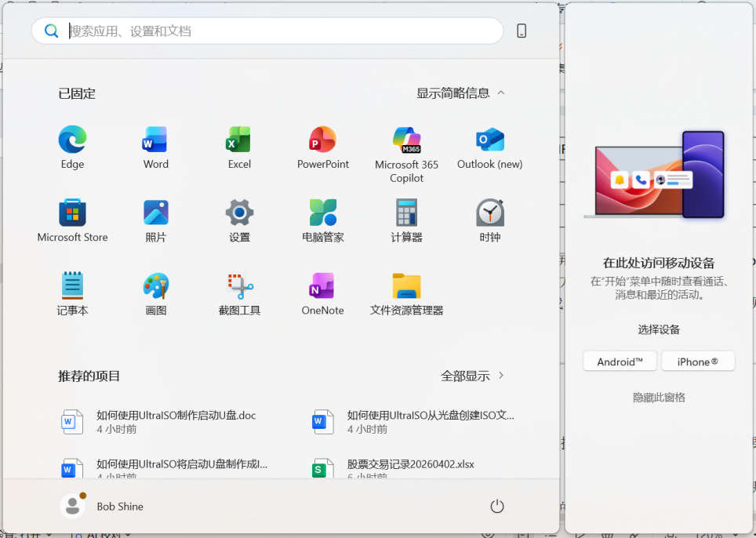Click the power button icon

click(x=497, y=506)
